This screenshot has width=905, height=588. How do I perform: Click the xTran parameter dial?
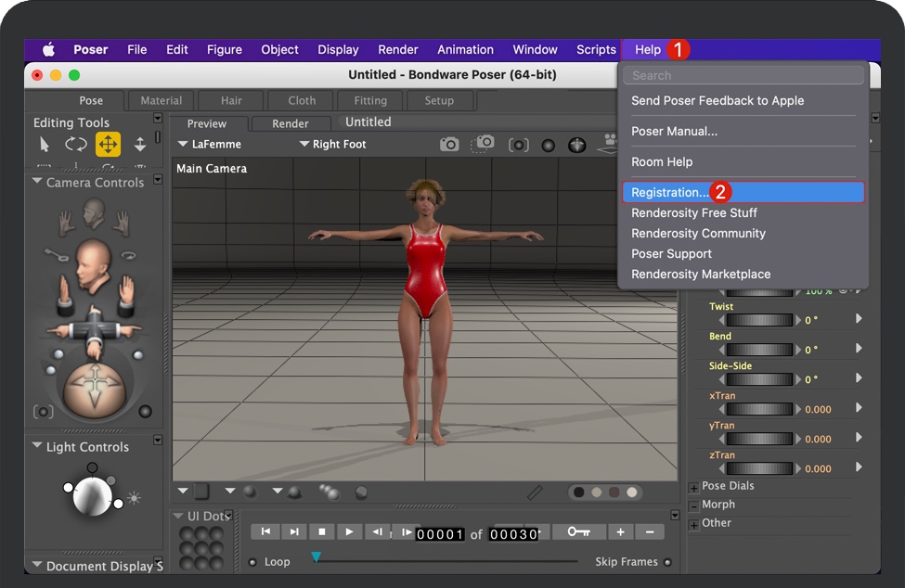[x=759, y=409]
